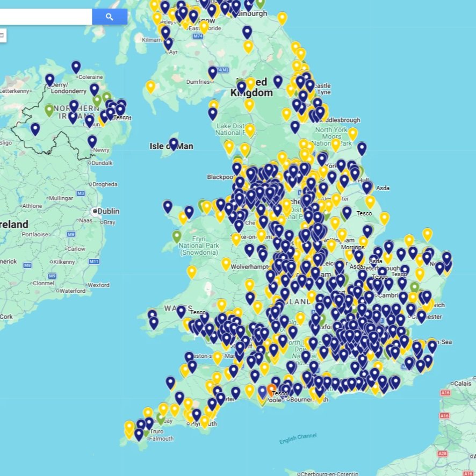Click yellow pin on North York Moors coast

point(353,134)
